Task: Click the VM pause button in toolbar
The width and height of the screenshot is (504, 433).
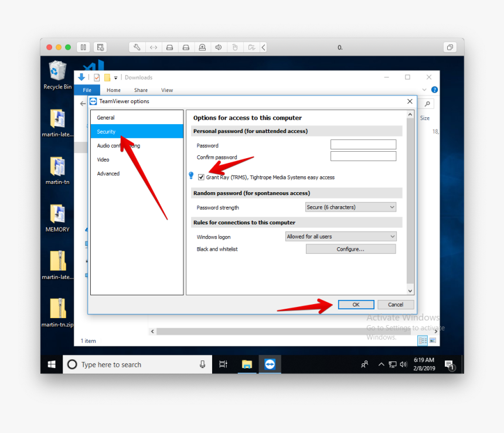Action: coord(84,47)
